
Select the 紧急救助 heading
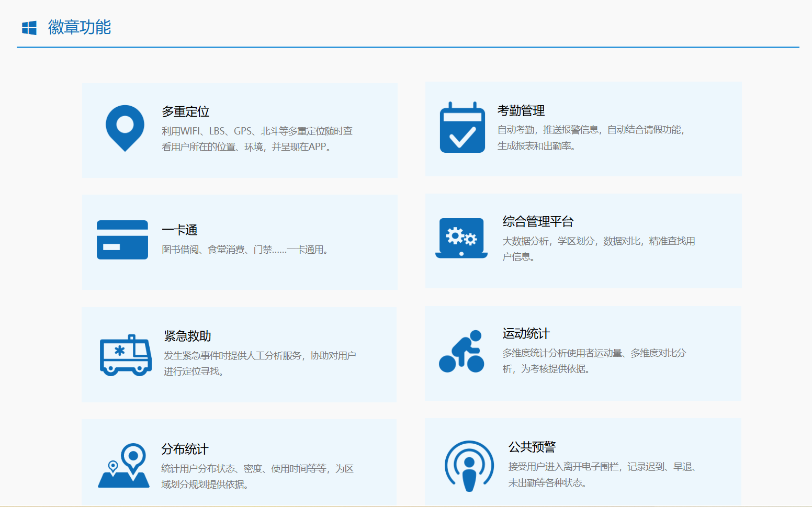click(187, 336)
